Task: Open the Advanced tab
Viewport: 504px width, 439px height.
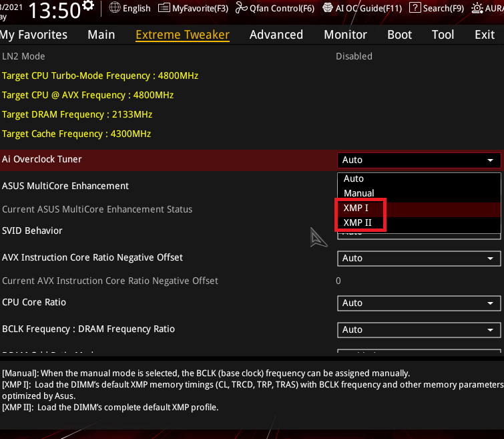Action: (276, 35)
